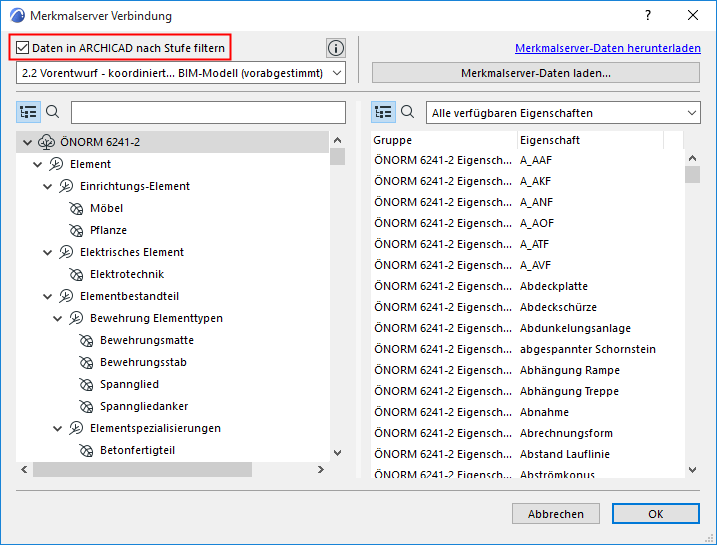The height and width of the screenshot is (545, 717).
Task: Select the A_AAF property row
Action: click(x=528, y=160)
